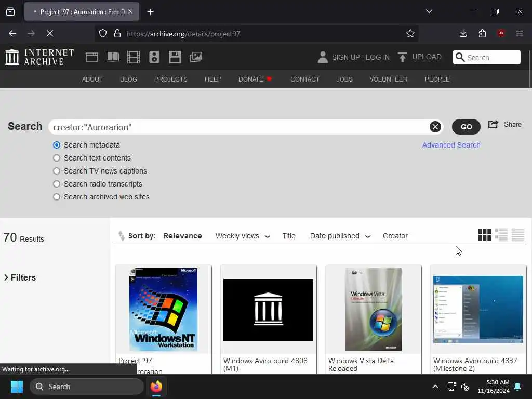Open Windows Aviro build 4837 thumbnail
This screenshot has width=532, height=399.
(478, 310)
